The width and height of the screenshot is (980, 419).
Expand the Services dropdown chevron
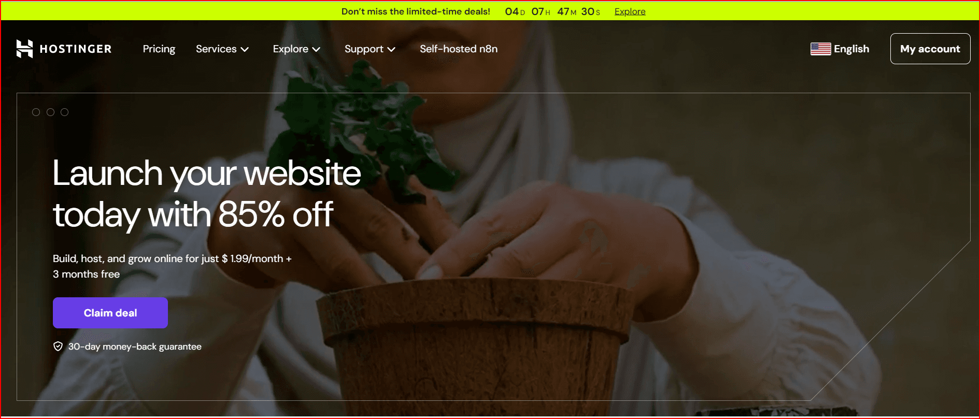click(245, 49)
